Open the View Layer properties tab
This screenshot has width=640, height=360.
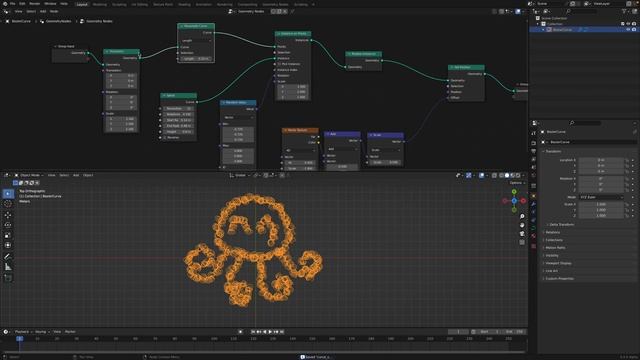(533, 160)
